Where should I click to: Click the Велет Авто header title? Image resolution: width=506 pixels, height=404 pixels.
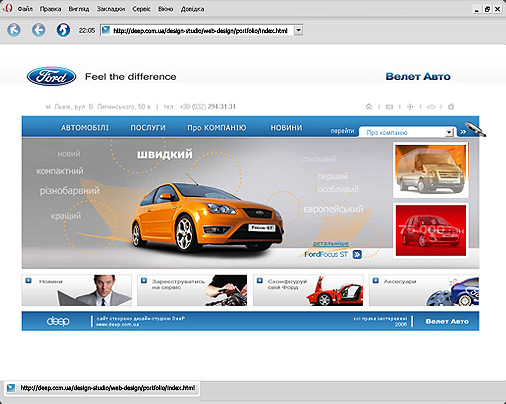point(418,76)
